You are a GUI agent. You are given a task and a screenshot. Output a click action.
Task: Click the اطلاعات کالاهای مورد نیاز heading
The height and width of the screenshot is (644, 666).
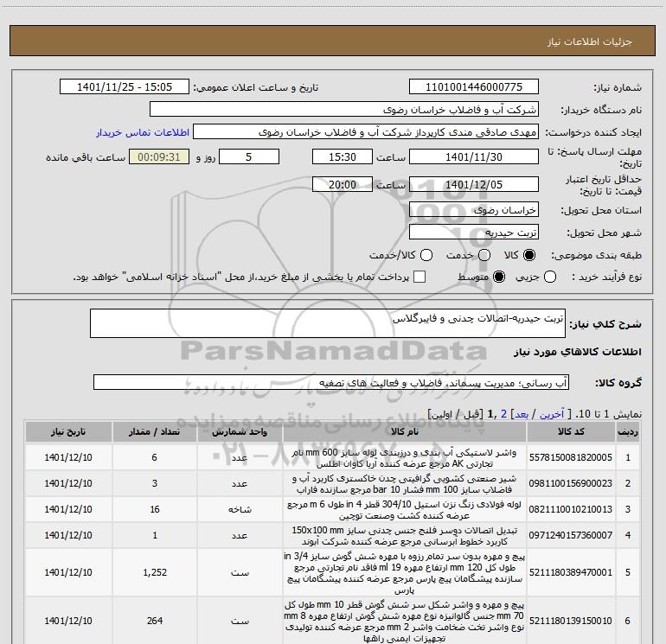(x=578, y=352)
